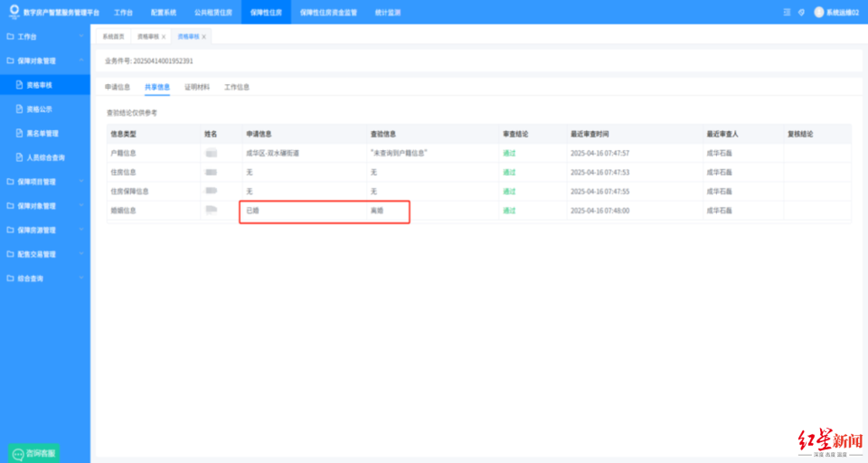Image resolution: width=868 pixels, height=463 pixels.
Task: Click the list-layout icon beside the tag icon
Action: (x=787, y=12)
